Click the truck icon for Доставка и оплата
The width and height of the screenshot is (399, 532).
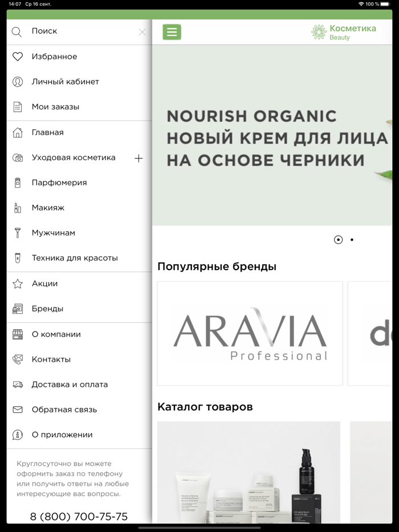click(x=18, y=384)
